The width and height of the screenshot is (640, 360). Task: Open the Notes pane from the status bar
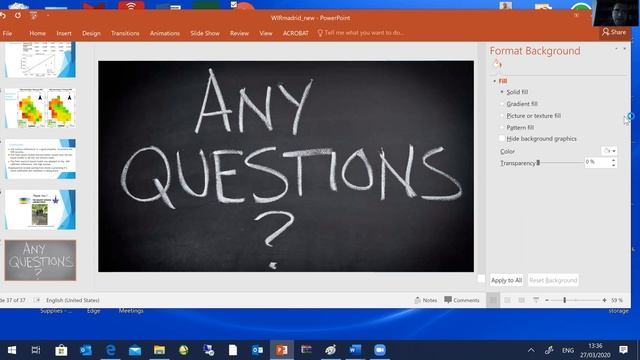pyautogui.click(x=426, y=300)
